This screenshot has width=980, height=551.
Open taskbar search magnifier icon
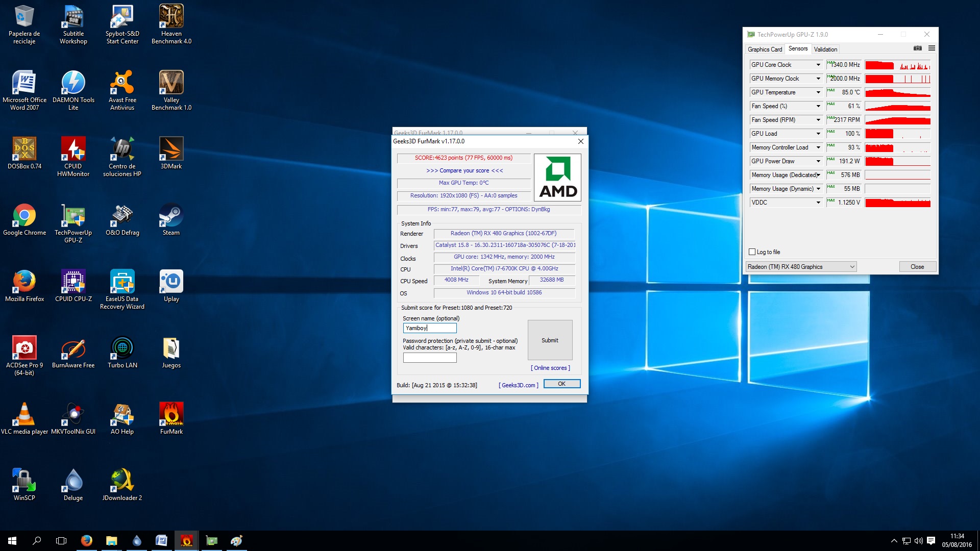tap(37, 541)
